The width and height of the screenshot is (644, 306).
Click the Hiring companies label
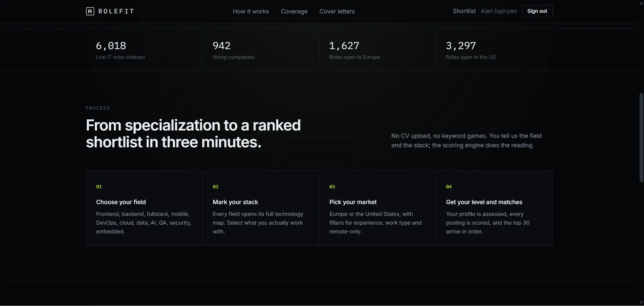coord(233,57)
